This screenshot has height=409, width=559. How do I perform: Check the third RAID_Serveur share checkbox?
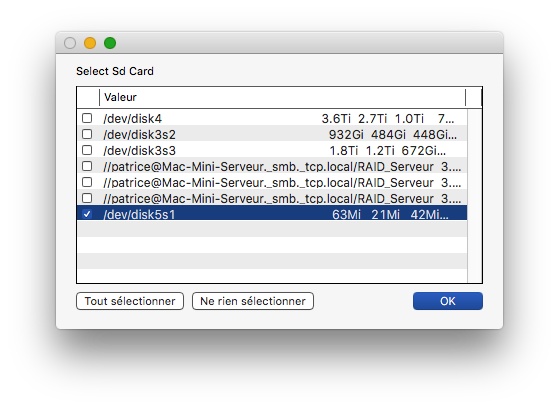[87, 198]
